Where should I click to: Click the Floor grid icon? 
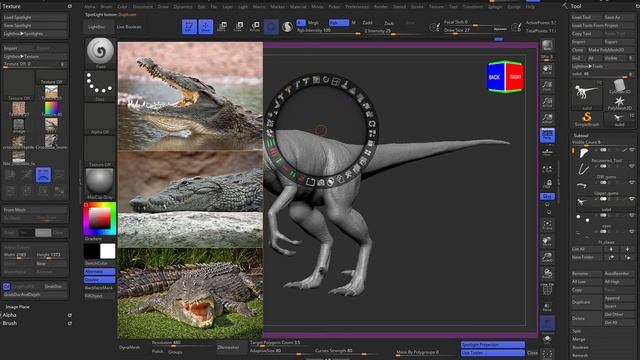pos(547,152)
